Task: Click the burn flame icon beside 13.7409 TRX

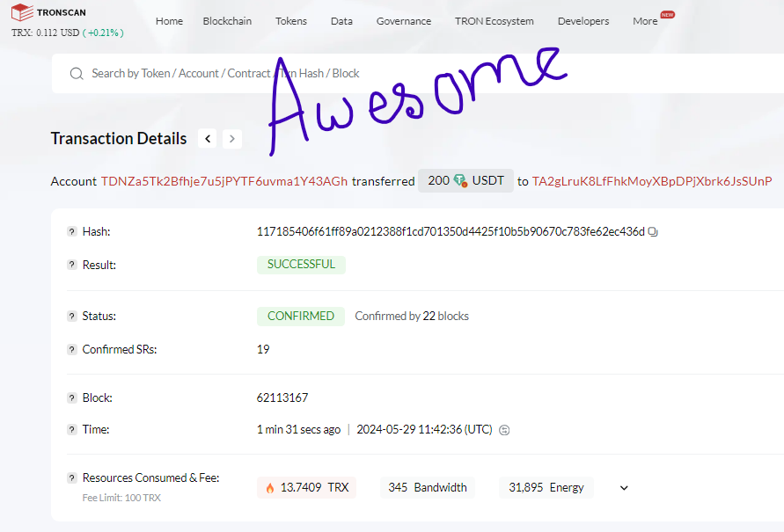Action: (x=270, y=488)
